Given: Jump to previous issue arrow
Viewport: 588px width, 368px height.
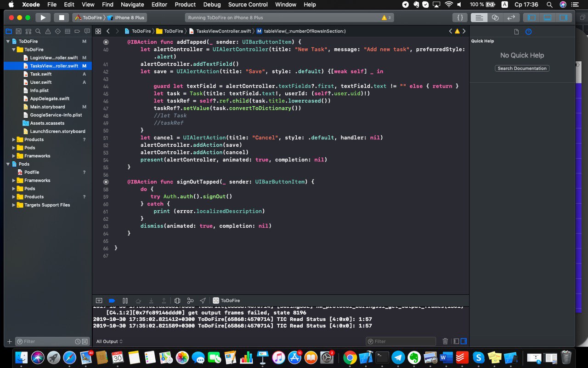Looking at the screenshot, I should [x=451, y=31].
